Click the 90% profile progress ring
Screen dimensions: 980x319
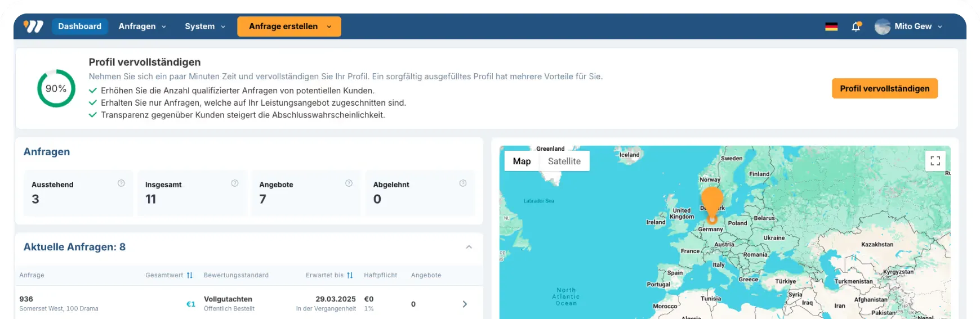point(56,88)
